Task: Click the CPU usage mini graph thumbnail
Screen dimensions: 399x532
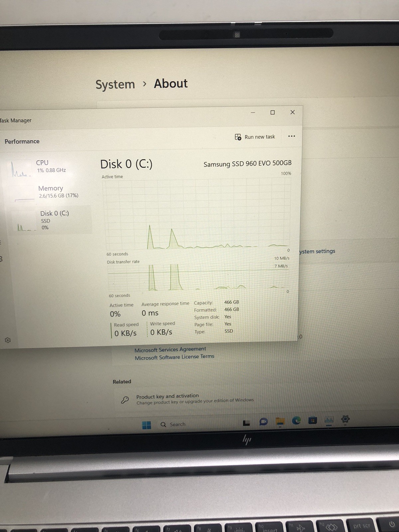Action: (21, 169)
